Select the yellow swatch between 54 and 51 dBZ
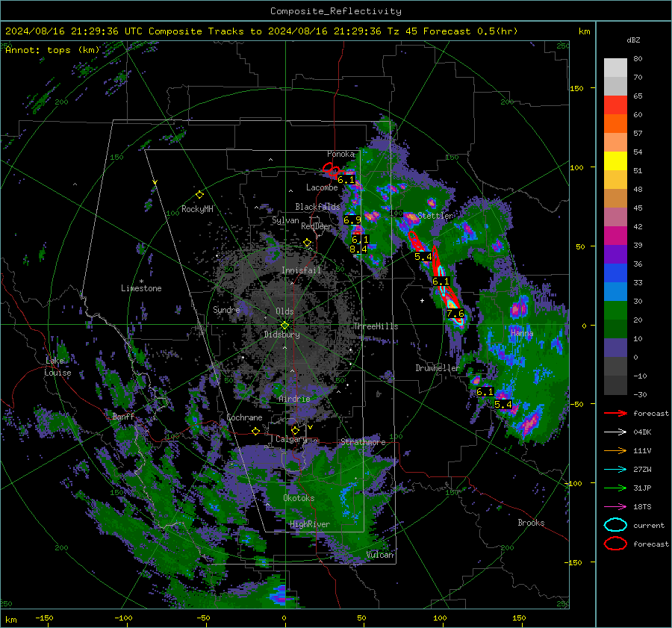672x628 pixels. 615,161
